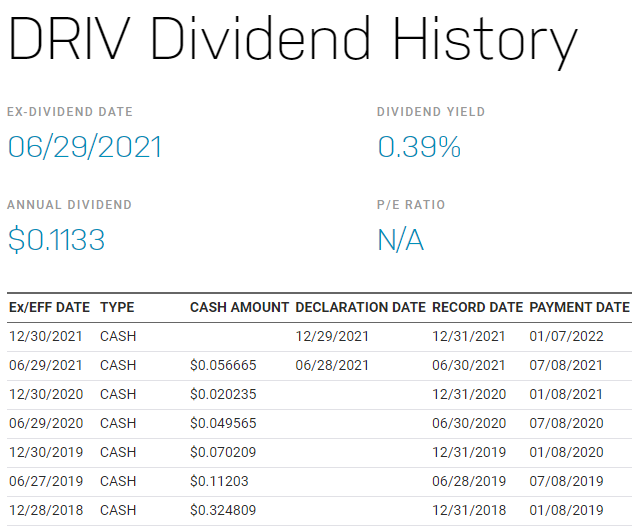Select payment date 01/08/2021 cell
The image size is (636, 530).
[566, 395]
